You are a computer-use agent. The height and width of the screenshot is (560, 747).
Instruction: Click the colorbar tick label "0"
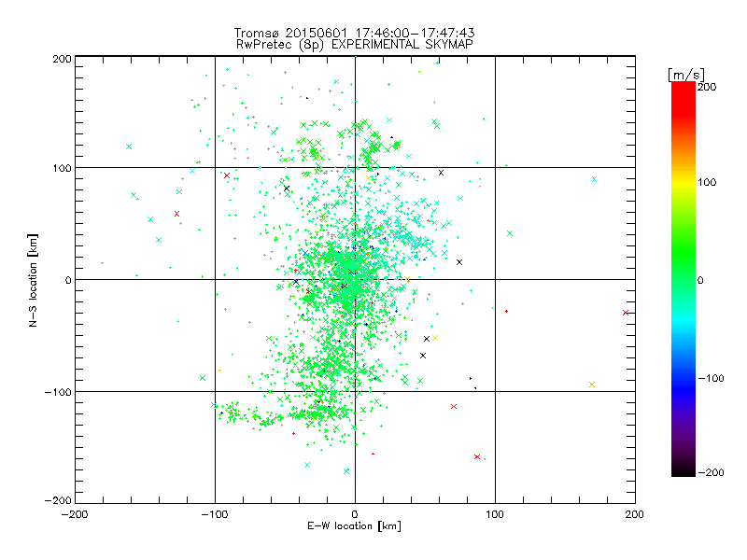[700, 280]
